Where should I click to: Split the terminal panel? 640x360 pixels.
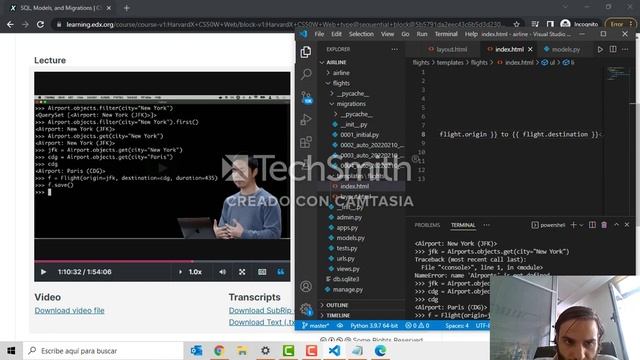[x=592, y=225]
